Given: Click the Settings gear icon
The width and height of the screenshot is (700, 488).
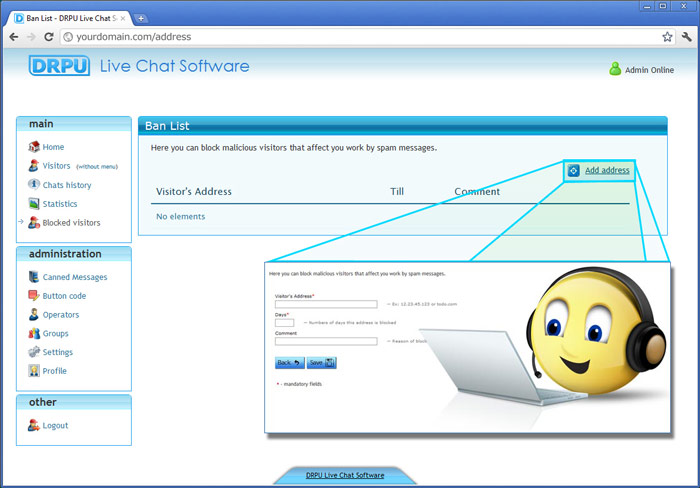Looking at the screenshot, I should coord(34,352).
